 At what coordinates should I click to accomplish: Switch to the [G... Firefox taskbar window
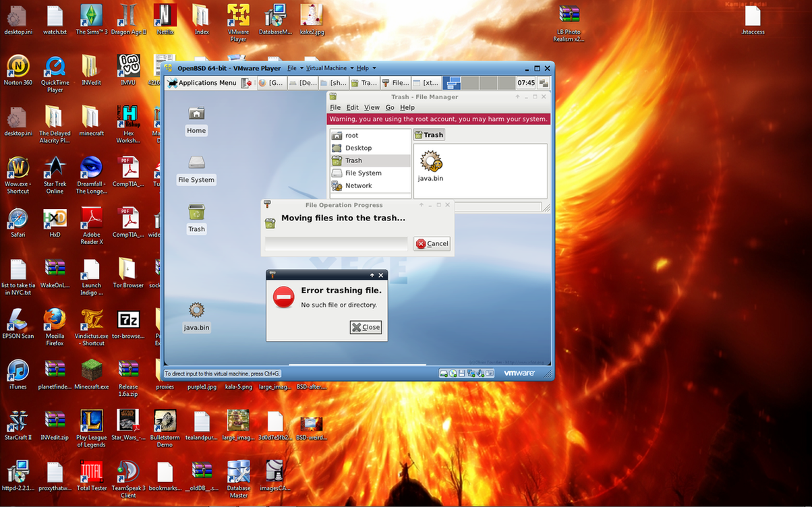point(272,83)
